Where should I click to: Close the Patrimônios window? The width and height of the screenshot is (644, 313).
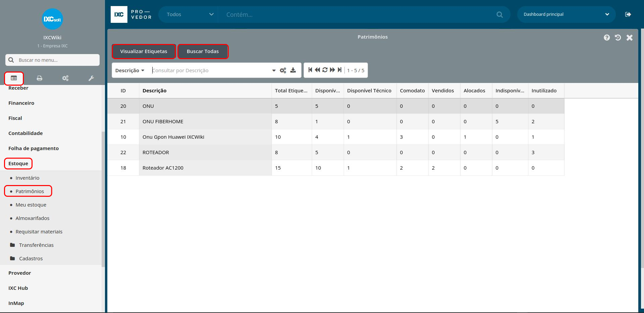(x=630, y=38)
